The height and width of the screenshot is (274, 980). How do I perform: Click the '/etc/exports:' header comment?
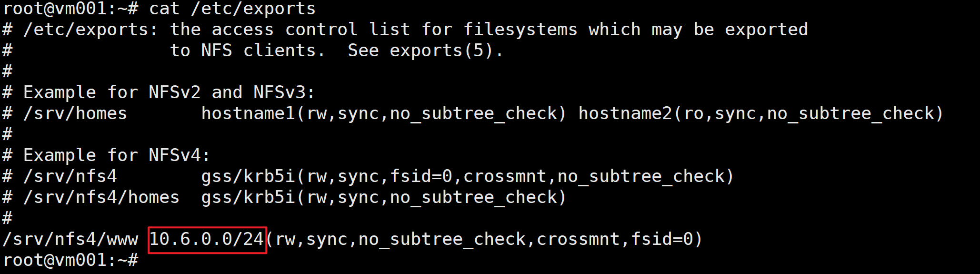[90, 30]
